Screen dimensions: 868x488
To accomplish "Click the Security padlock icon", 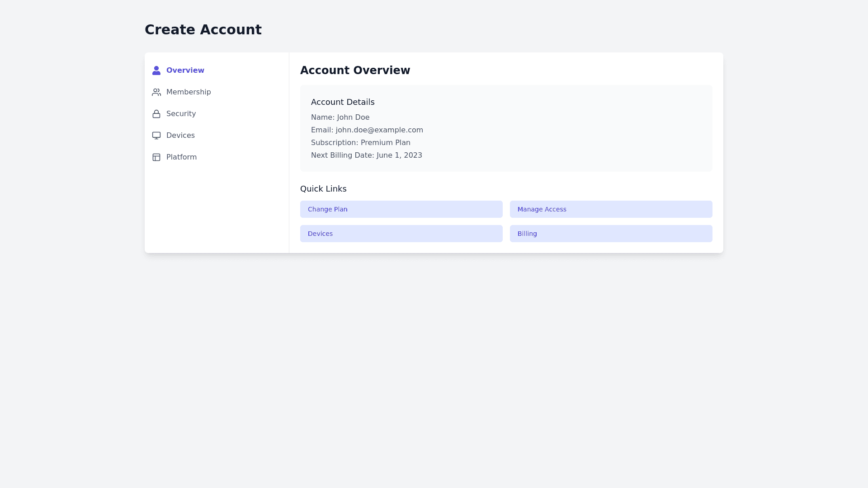I will tap(156, 114).
